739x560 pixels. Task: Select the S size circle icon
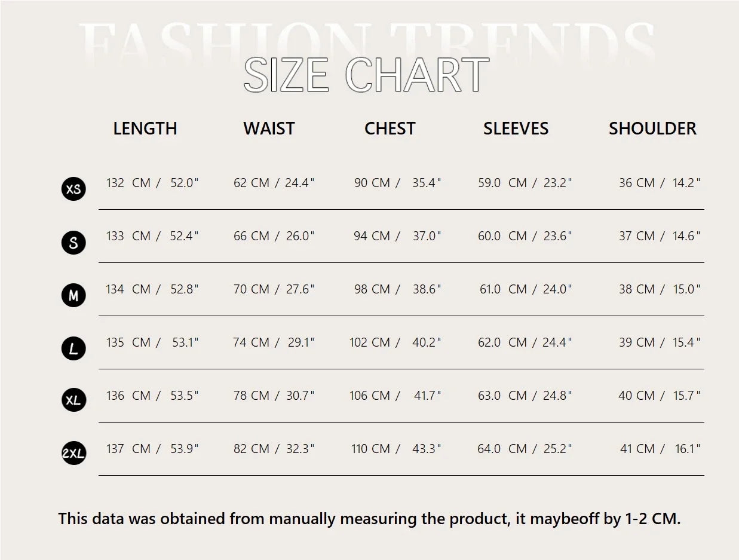[x=73, y=243]
